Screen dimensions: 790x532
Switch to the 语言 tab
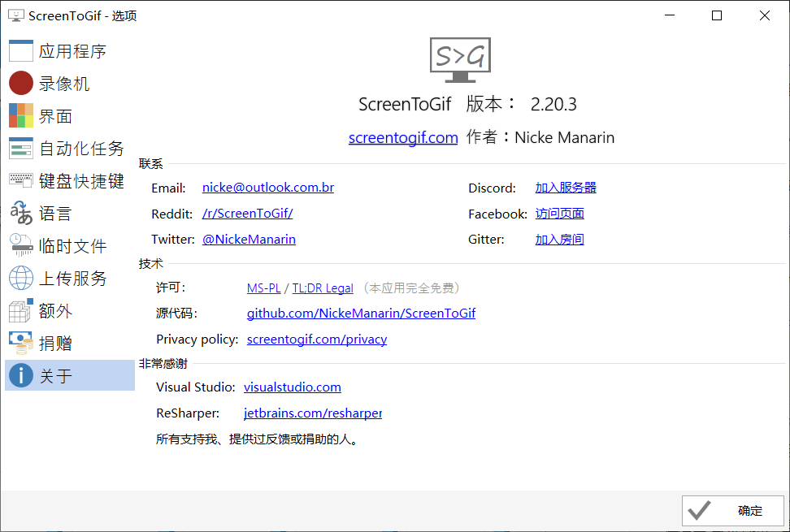tap(70, 214)
